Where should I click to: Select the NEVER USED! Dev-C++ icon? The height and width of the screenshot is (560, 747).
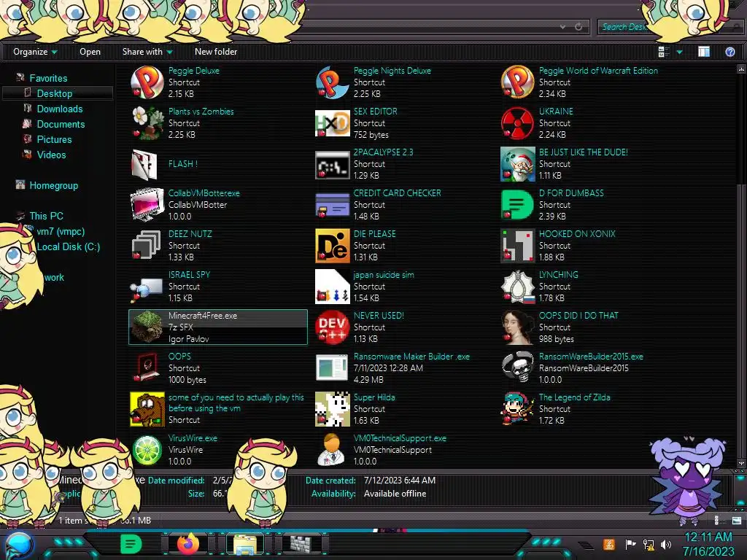tap(333, 327)
